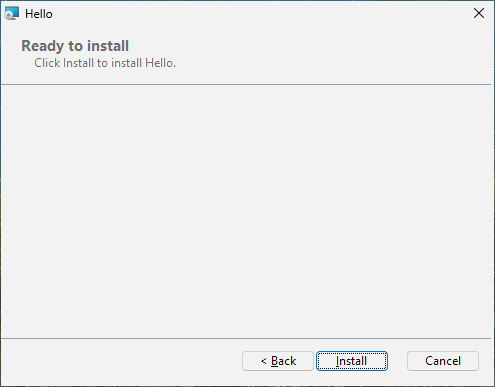Abort setup using the Cancel button
Image resolution: width=495 pixels, height=387 pixels.
click(443, 361)
